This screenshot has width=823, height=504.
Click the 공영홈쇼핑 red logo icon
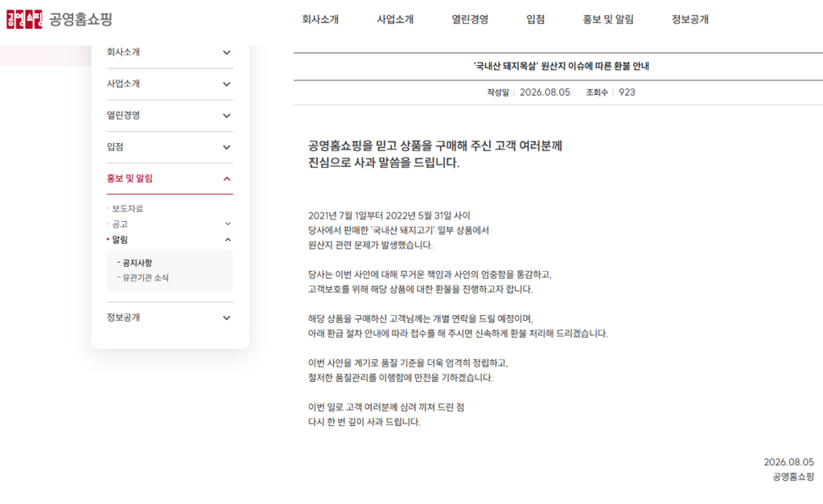click(x=24, y=19)
